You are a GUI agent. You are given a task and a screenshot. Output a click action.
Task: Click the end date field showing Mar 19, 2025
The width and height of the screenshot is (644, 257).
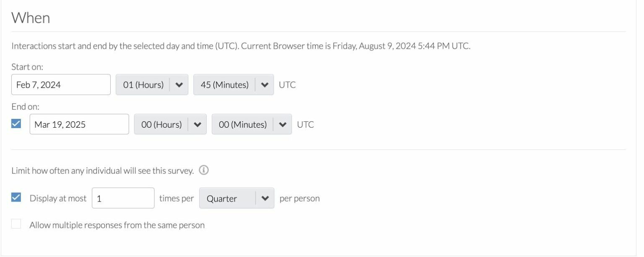79,124
